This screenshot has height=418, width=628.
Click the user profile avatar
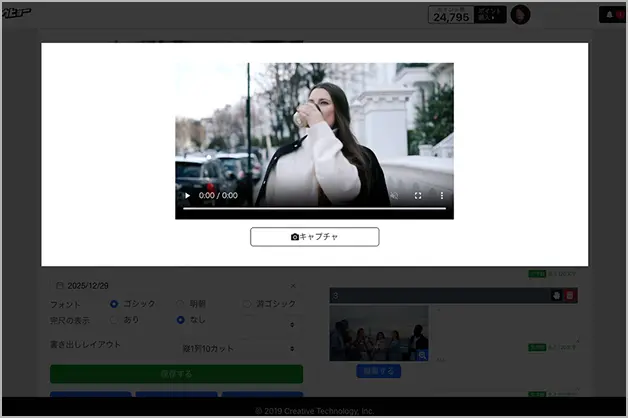(520, 15)
